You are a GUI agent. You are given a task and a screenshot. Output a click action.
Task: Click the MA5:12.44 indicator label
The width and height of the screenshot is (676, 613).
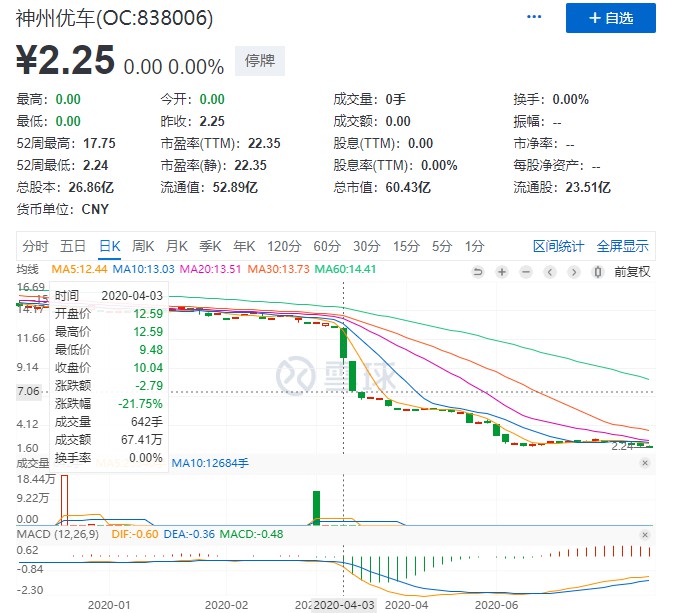(79, 269)
